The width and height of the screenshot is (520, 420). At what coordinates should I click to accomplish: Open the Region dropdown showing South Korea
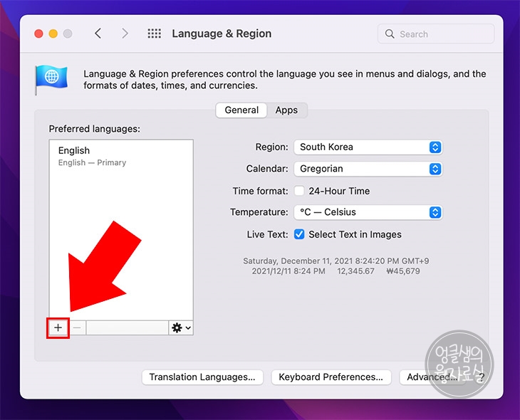(368, 147)
